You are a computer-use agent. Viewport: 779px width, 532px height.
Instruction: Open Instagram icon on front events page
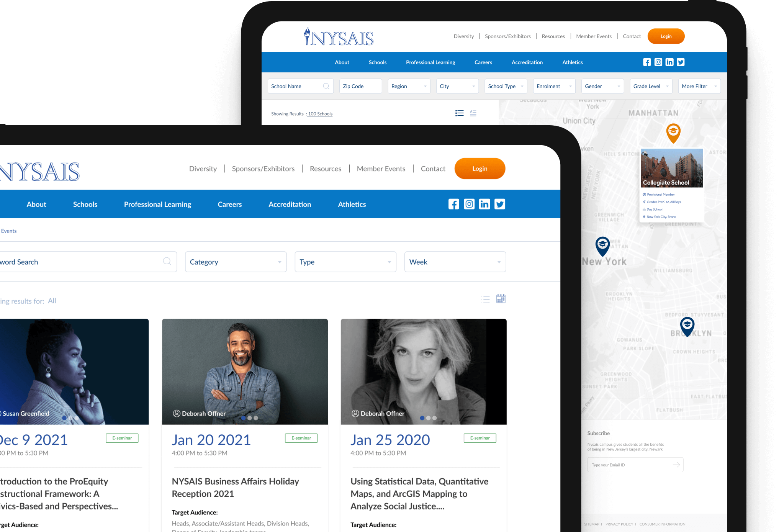click(x=469, y=204)
